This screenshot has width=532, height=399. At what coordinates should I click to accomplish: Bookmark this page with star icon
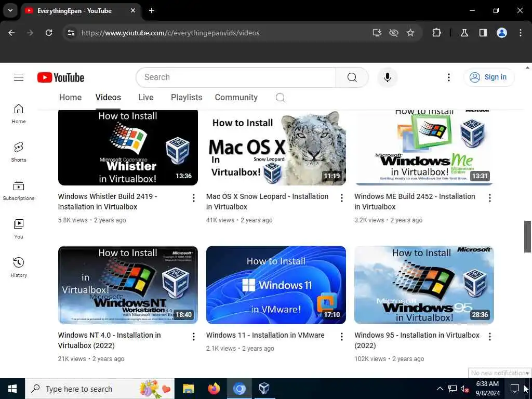(410, 33)
